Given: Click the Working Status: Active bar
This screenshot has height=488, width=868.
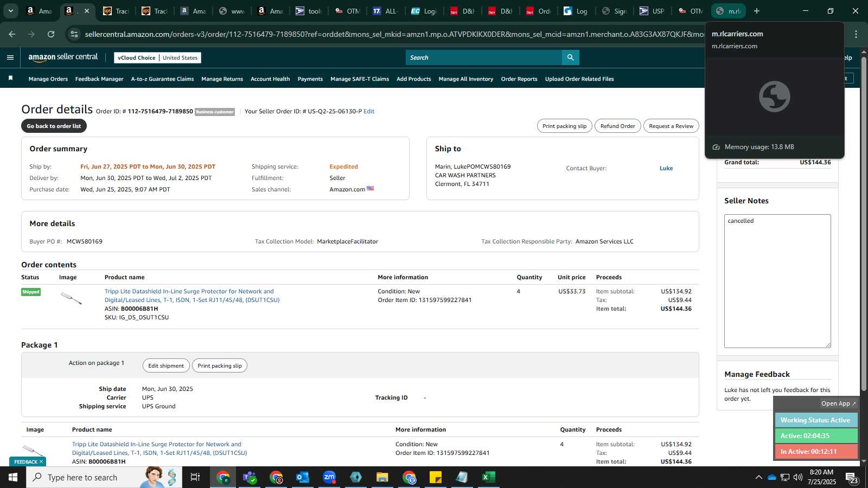Looking at the screenshot, I should [x=816, y=420].
